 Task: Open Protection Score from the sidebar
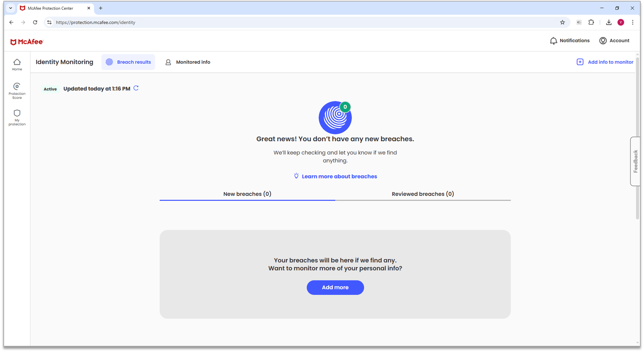[17, 91]
